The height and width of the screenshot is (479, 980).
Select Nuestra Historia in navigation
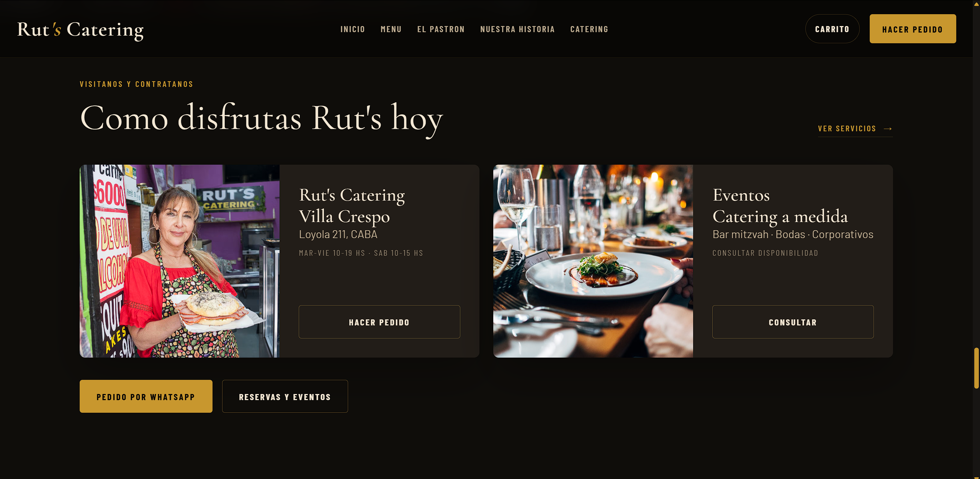coord(517,29)
